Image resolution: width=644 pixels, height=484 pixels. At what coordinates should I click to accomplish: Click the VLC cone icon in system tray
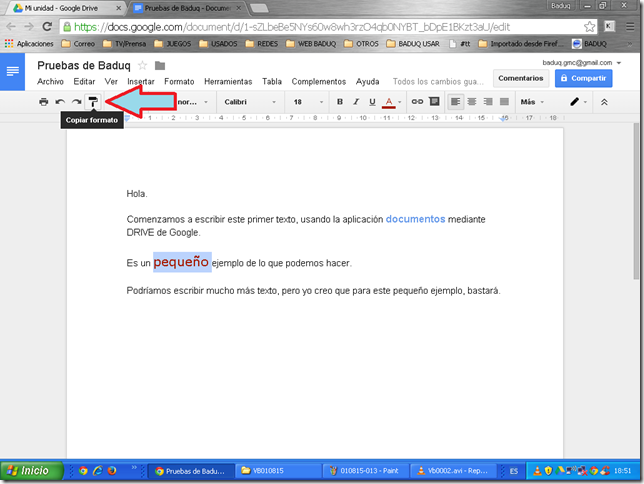click(x=537, y=471)
